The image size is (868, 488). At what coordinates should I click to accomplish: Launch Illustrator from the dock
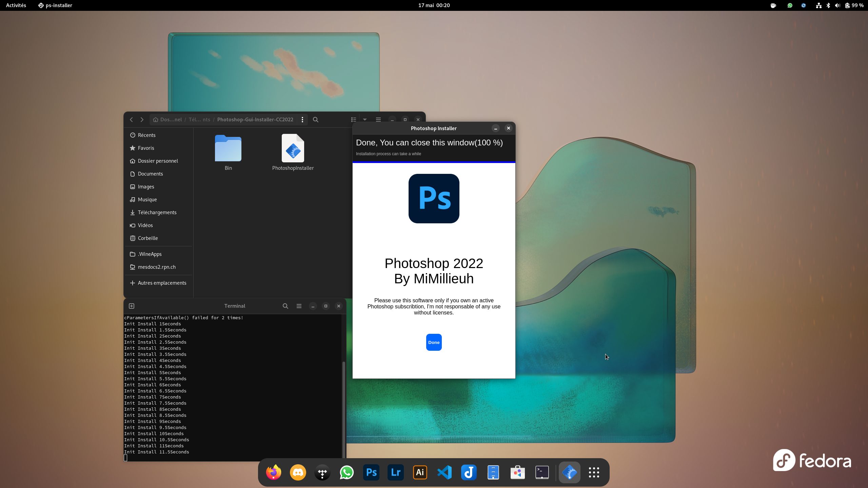tap(420, 472)
